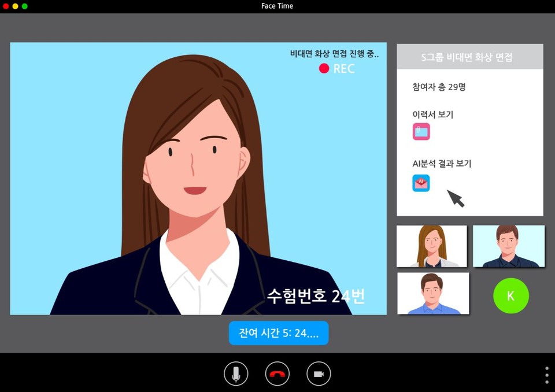Minimize window with yellow traffic light
Viewport: 555px width, 392px height.
pyautogui.click(x=15, y=5)
